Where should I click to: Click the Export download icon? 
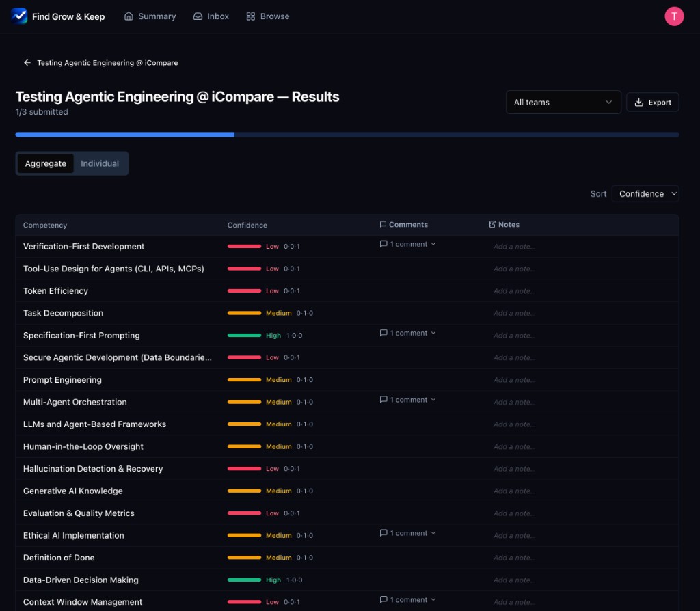[639, 103]
